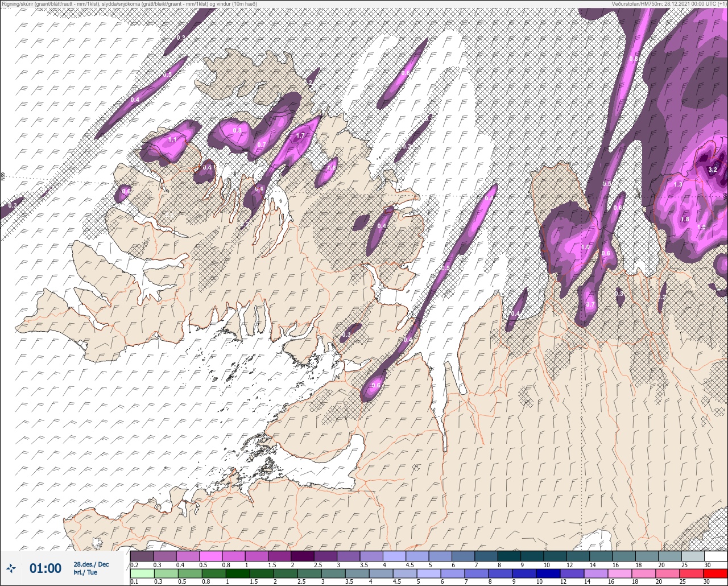Pick the pale green 0.1 swatch in the lower legend
The height and width of the screenshot is (586, 728).
click(x=142, y=573)
